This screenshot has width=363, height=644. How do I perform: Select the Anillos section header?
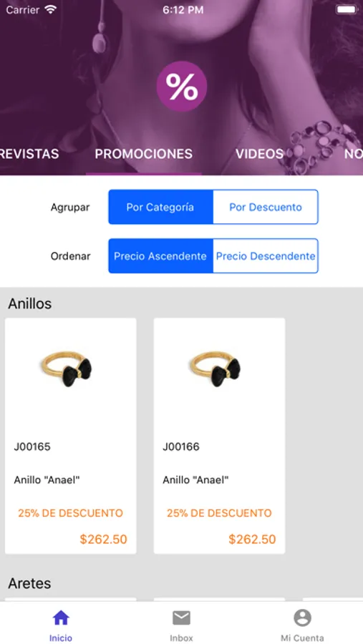point(30,303)
